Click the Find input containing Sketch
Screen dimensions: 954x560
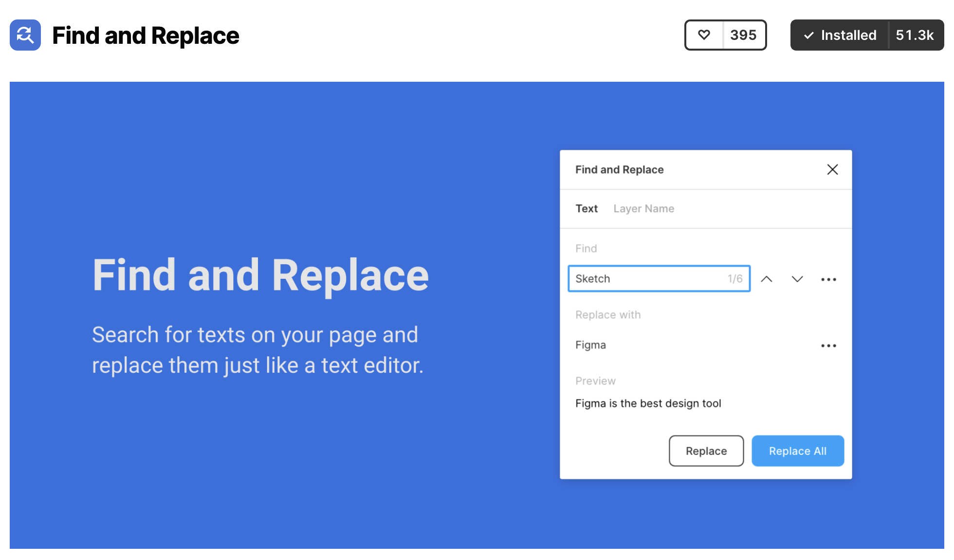pos(659,278)
